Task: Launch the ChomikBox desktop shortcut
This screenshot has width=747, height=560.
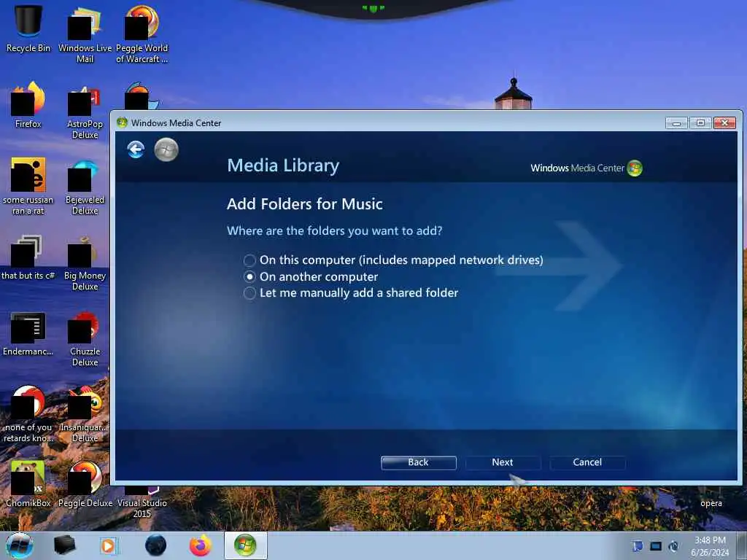Action: [x=28, y=483]
